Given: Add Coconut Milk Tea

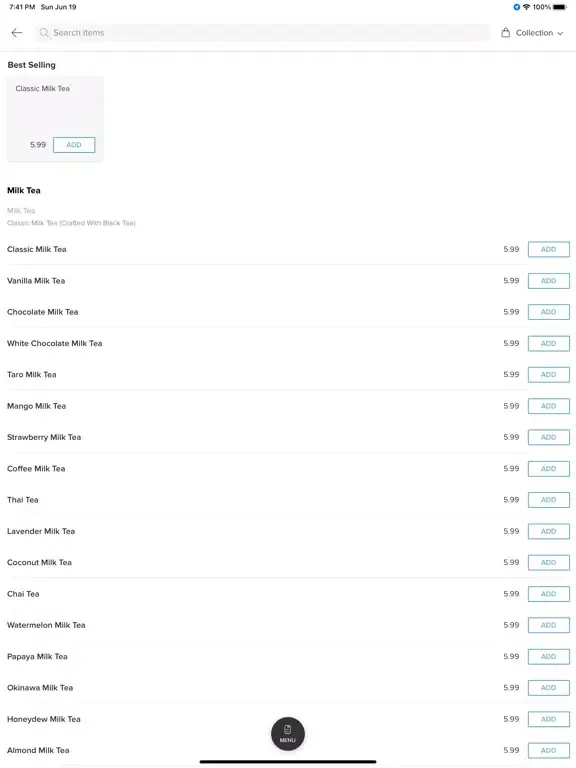Looking at the screenshot, I should pos(549,563).
